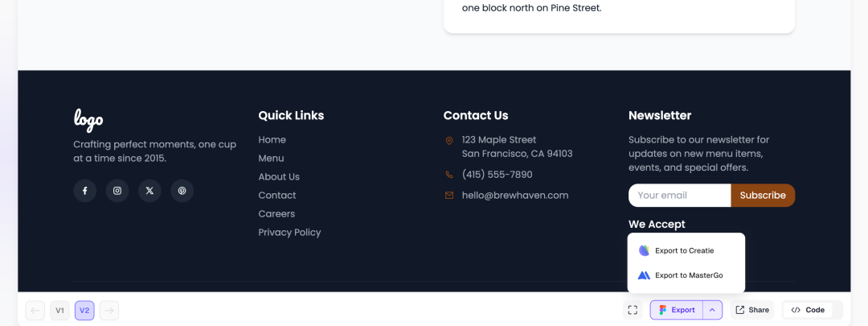View the Code button

(x=808, y=310)
